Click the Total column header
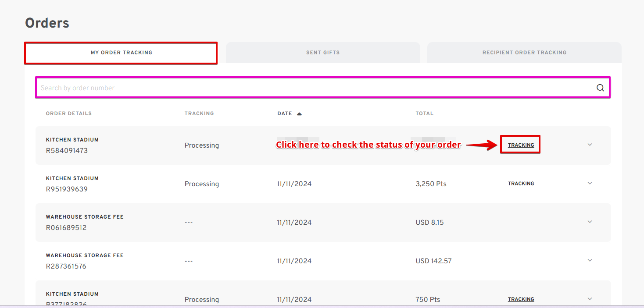Viewport: 644px width, 308px height. click(x=424, y=113)
